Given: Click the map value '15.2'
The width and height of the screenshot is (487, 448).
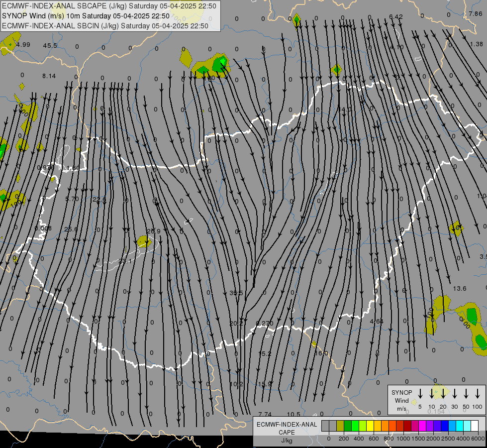Looking at the screenshot, I should click(x=265, y=353).
